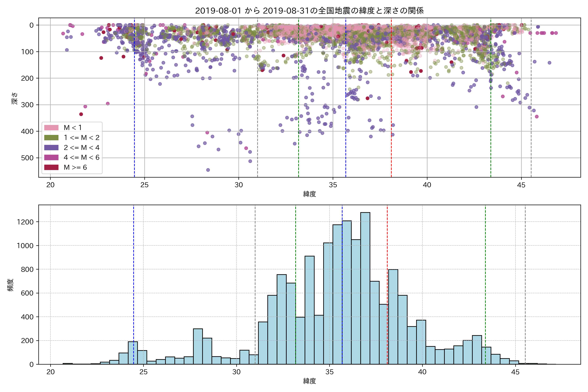Click the 1200 tick label on frequency axis

click(25, 222)
